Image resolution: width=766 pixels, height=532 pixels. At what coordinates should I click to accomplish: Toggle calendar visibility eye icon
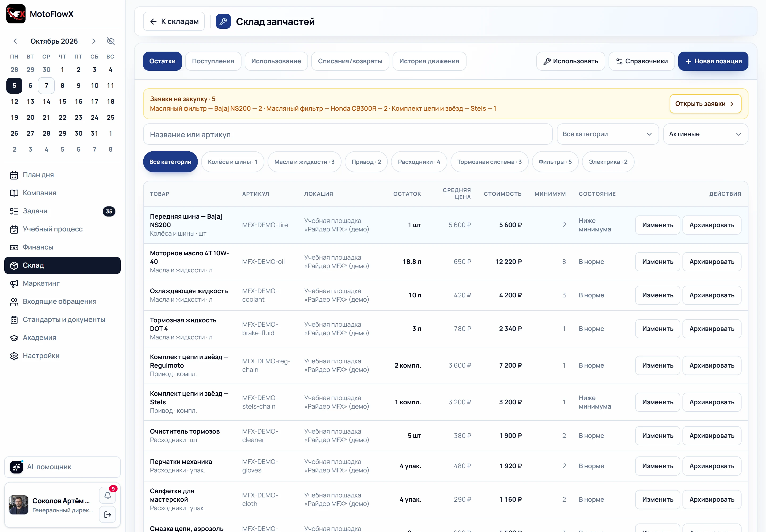(110, 41)
